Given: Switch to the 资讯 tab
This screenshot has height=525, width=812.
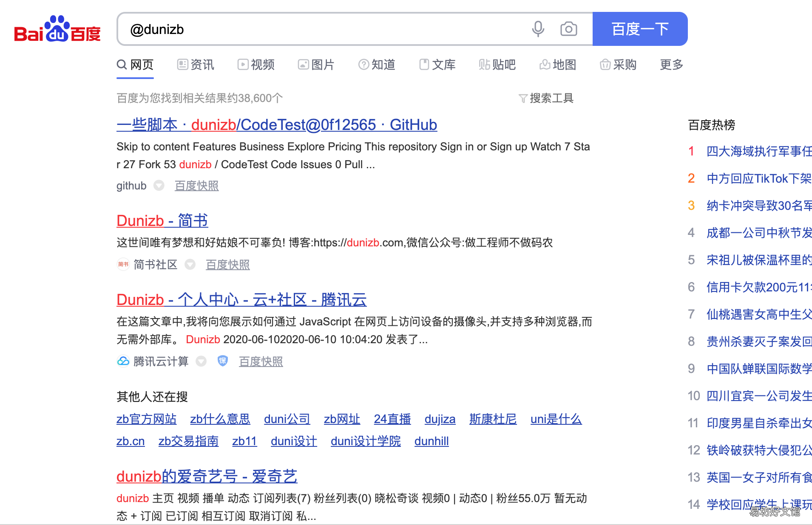Looking at the screenshot, I should point(196,65).
